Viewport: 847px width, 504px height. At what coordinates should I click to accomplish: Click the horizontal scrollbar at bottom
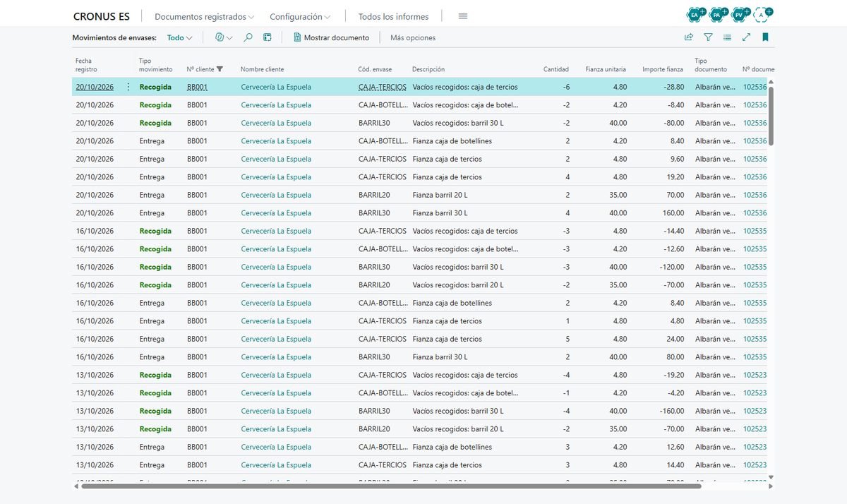click(x=391, y=486)
